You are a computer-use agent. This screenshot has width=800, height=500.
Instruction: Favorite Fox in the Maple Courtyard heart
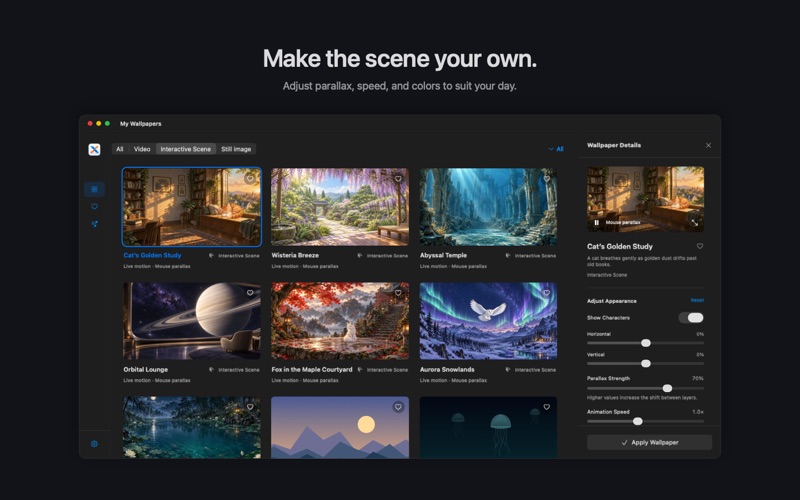398,293
